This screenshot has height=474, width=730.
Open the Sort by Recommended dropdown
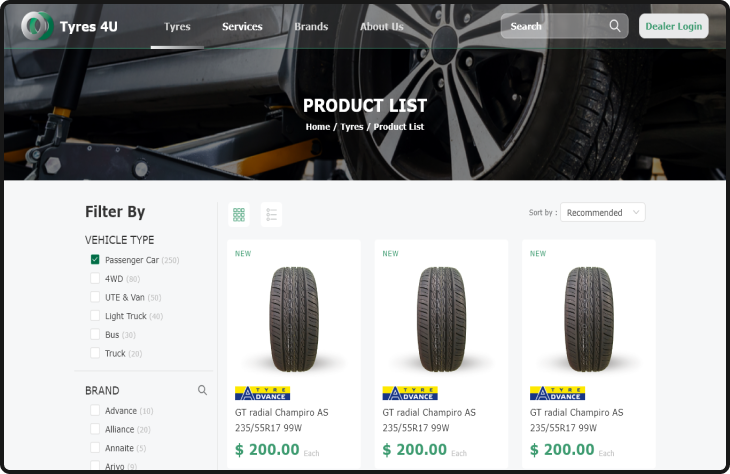coord(603,212)
